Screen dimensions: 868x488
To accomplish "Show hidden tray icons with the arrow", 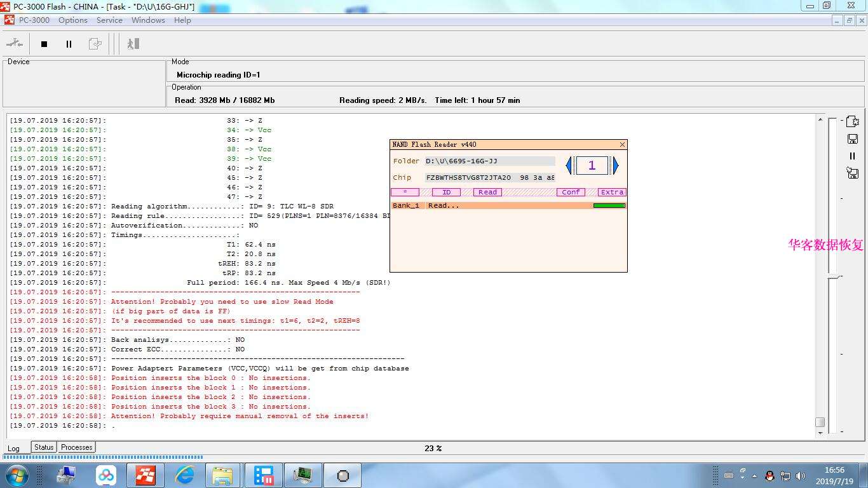I will (755, 475).
